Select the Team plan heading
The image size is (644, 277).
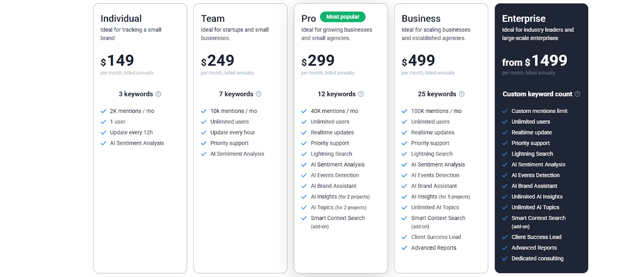(x=213, y=18)
